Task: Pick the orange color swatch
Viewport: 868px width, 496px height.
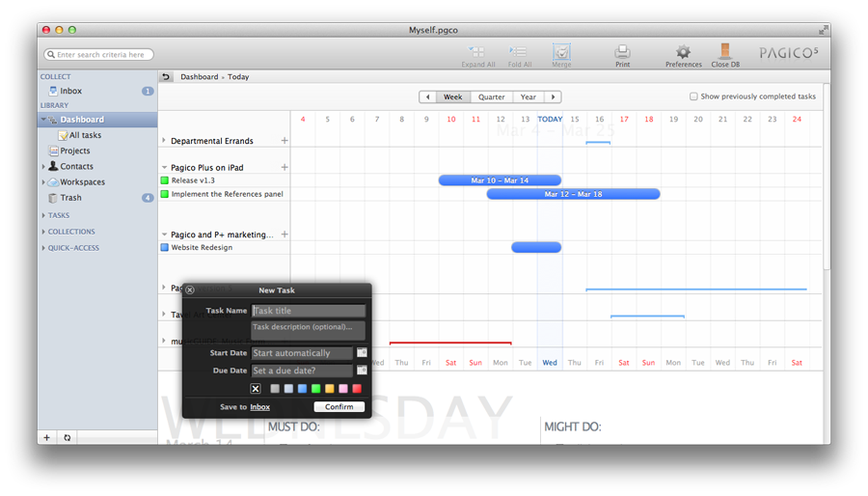Action: pos(330,389)
